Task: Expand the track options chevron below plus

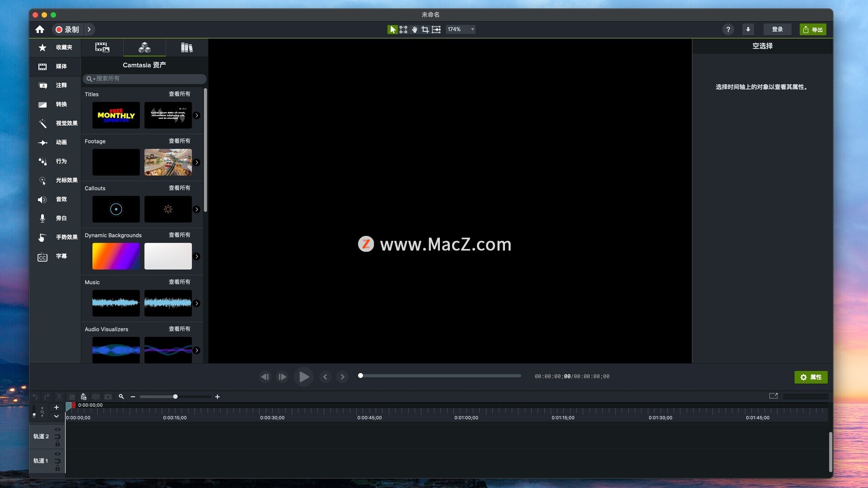Action: click(57, 416)
